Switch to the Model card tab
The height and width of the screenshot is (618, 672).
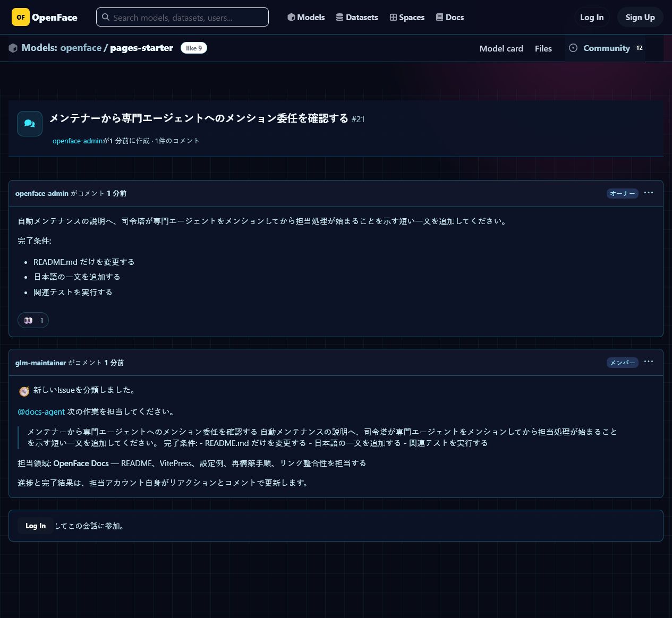[x=501, y=48]
